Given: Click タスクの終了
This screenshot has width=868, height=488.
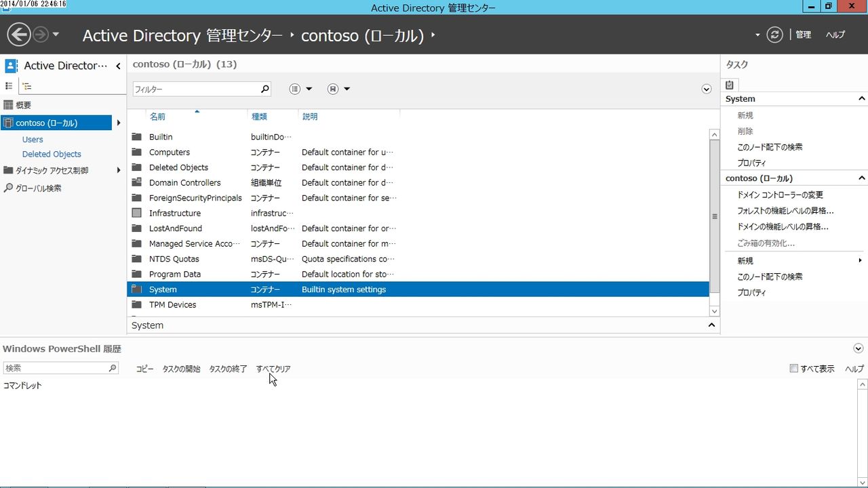Looking at the screenshot, I should click(x=228, y=369).
